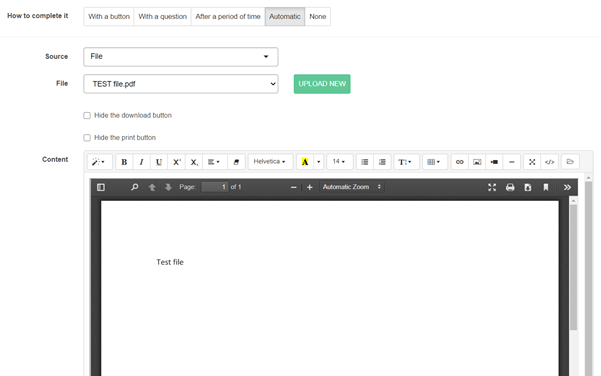Viewport: 601px width, 376px height.
Task: Insert an unordered bullet list
Action: 365,162
